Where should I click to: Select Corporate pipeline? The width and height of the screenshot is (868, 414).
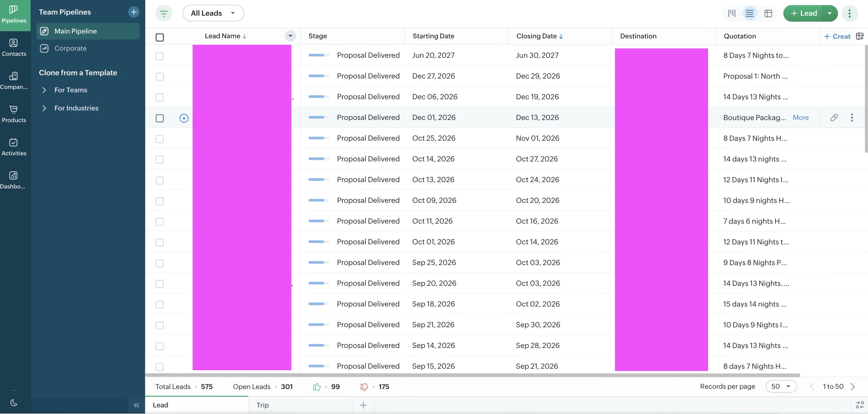(x=88, y=48)
